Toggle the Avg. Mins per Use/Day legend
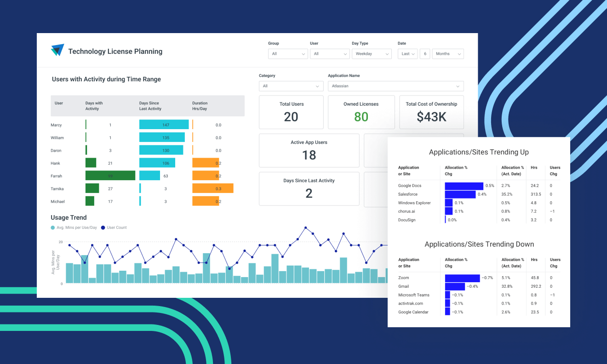The width and height of the screenshot is (607, 364). (74, 227)
